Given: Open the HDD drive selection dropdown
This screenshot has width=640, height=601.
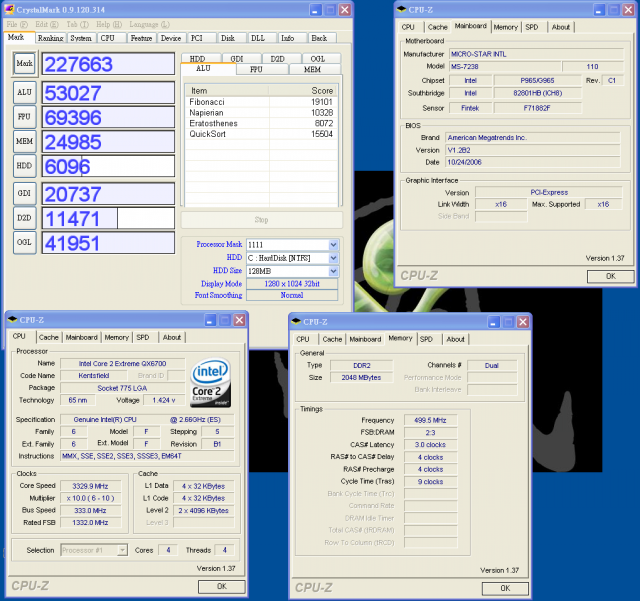Looking at the screenshot, I should coord(333,258).
